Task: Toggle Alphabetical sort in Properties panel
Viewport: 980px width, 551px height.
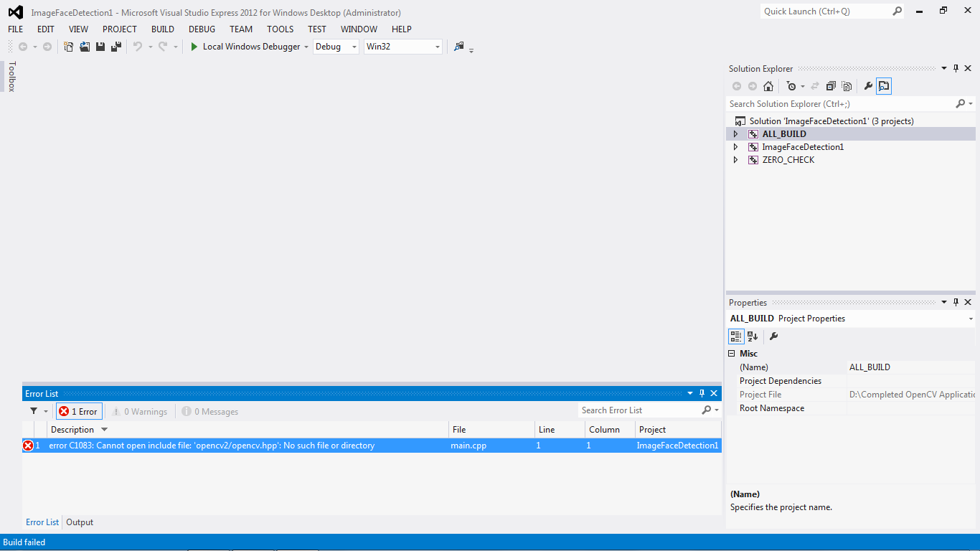Action: [753, 336]
